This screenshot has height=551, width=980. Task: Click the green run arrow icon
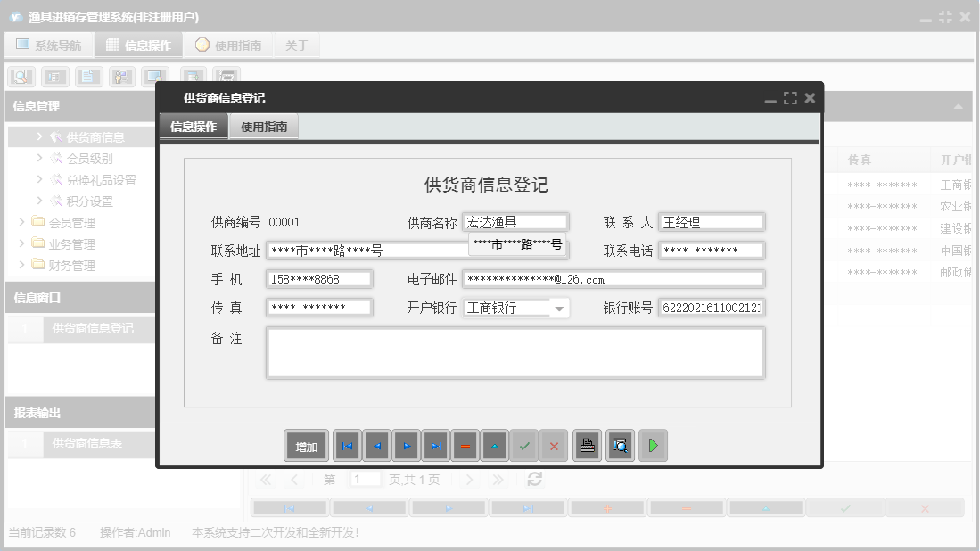coord(652,445)
